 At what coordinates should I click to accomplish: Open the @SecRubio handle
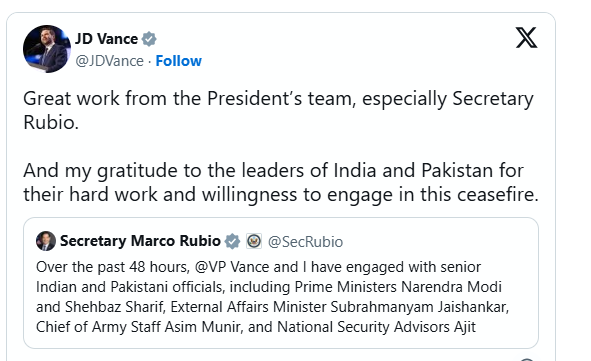click(x=305, y=242)
